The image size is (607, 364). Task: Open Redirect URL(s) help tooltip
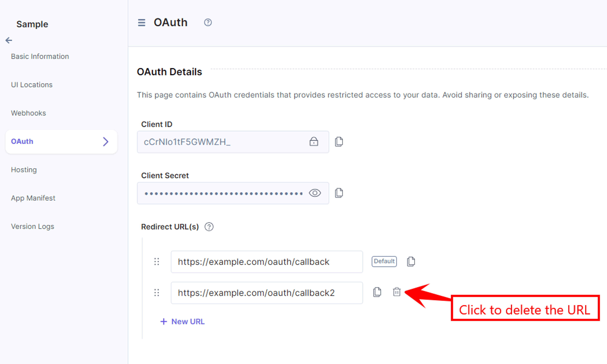209,227
